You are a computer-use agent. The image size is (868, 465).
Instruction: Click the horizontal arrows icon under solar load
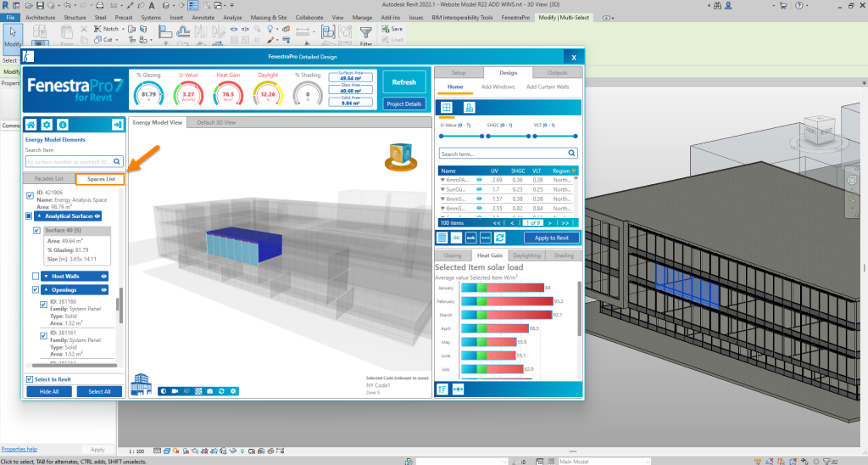[x=458, y=389]
